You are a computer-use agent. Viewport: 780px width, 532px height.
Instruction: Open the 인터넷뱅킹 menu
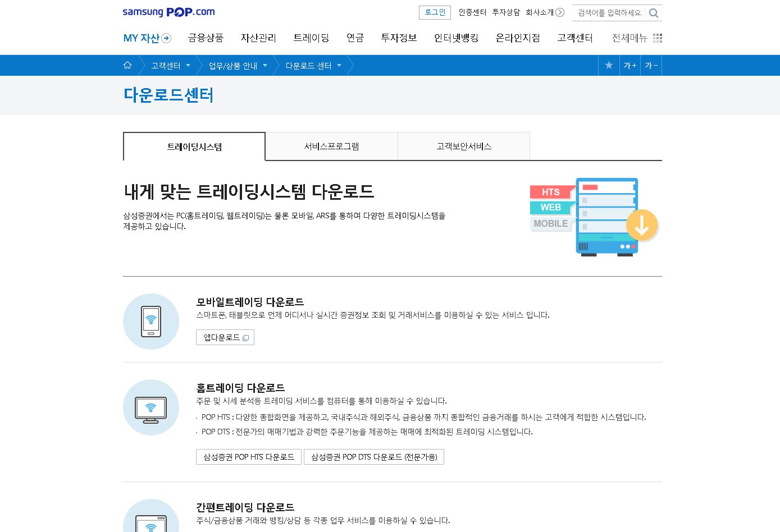[456, 38]
